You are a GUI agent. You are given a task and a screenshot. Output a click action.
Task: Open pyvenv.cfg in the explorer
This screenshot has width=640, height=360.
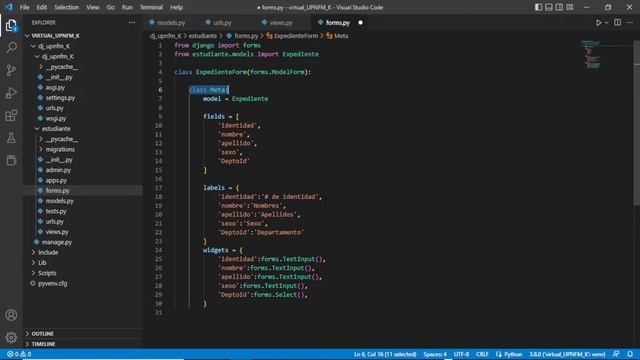point(52,283)
